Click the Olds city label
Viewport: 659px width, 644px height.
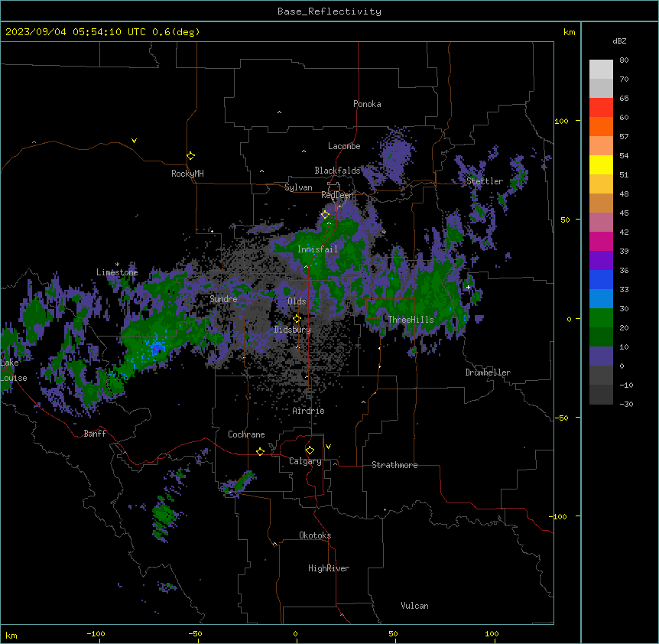297,301
